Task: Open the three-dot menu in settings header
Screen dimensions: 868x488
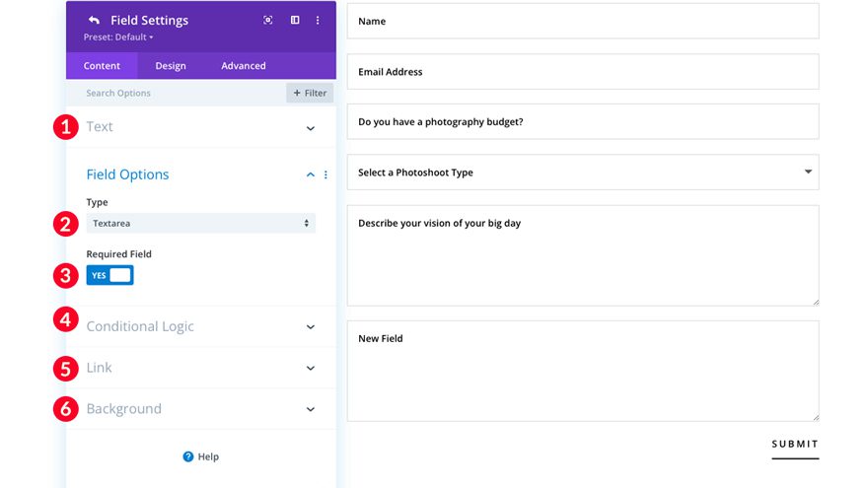Action: tap(318, 21)
